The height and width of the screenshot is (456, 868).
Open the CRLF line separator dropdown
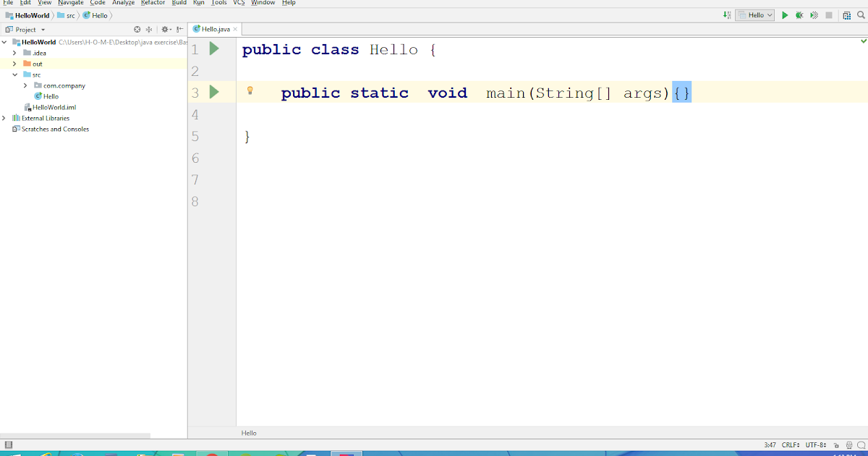pyautogui.click(x=788, y=444)
